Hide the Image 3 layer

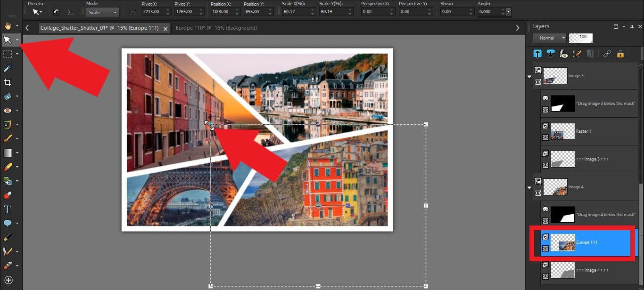537,81
